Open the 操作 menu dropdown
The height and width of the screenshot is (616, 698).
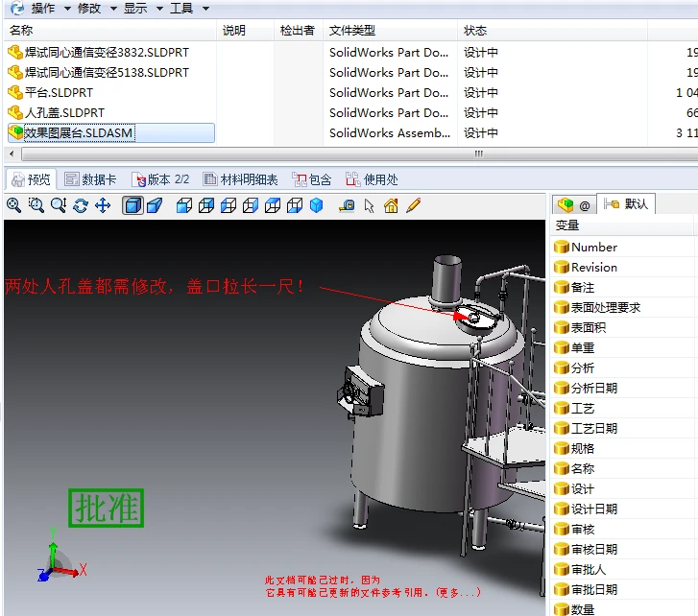[51, 8]
